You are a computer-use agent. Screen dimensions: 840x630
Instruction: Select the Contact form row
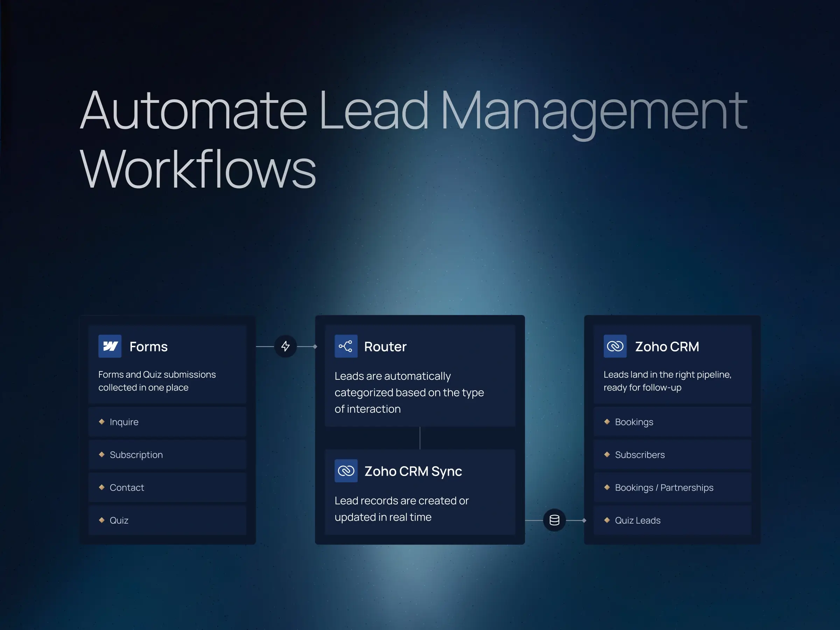(167, 488)
